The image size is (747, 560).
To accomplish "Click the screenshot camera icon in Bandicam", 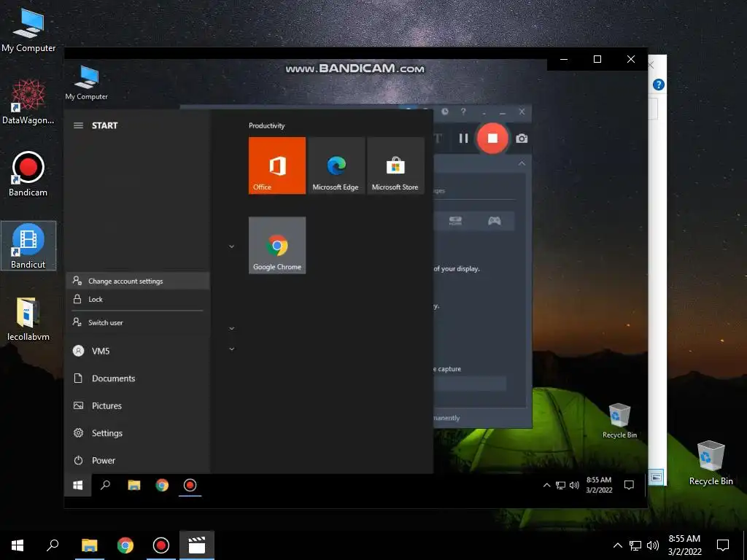I will (522, 138).
